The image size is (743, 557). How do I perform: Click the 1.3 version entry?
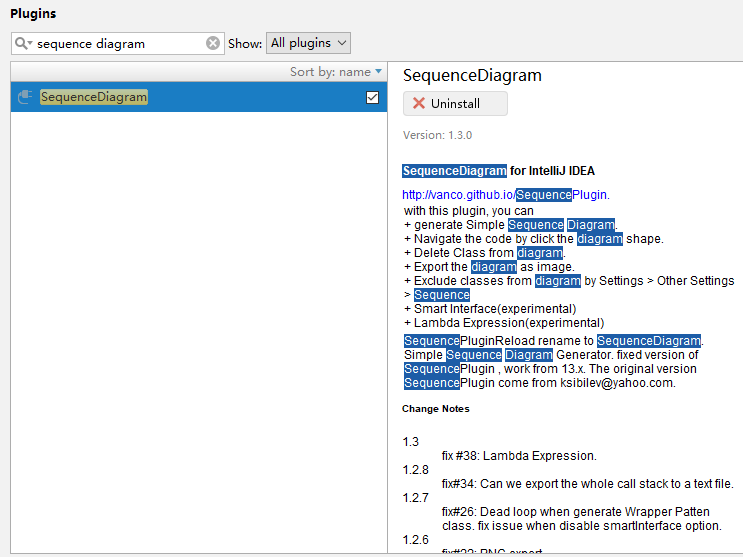coord(410,442)
